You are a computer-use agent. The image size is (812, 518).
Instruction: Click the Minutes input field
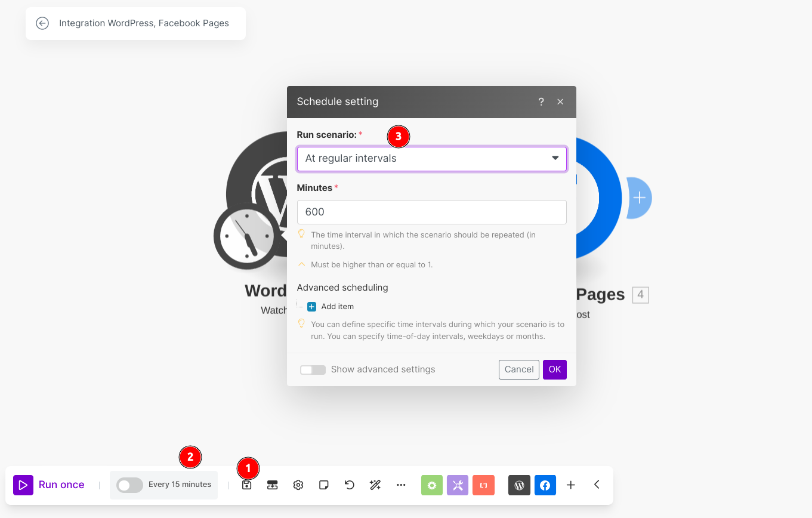pyautogui.click(x=431, y=212)
